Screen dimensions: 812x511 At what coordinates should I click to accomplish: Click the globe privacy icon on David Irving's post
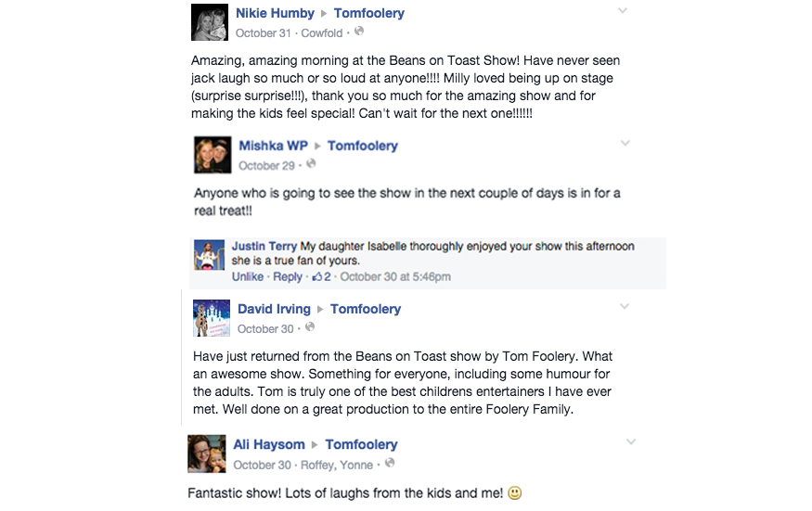click(x=310, y=327)
